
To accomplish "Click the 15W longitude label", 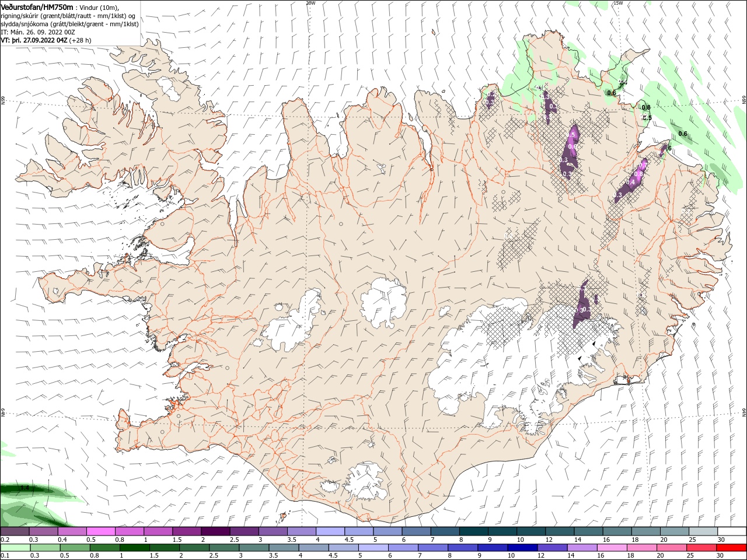I will [618, 3].
